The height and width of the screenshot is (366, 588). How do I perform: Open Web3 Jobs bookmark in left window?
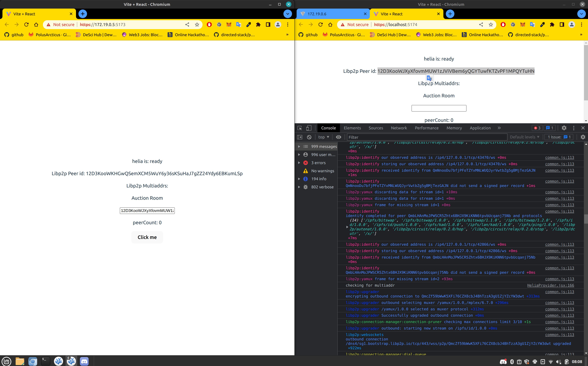pos(142,35)
